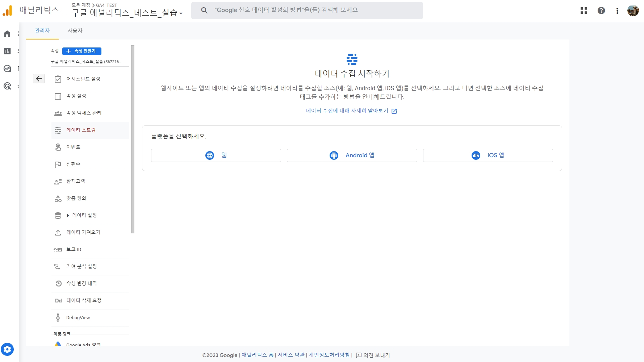The image size is (644, 362).
Task: Click the 속성 만들기 button
Action: click(x=82, y=51)
